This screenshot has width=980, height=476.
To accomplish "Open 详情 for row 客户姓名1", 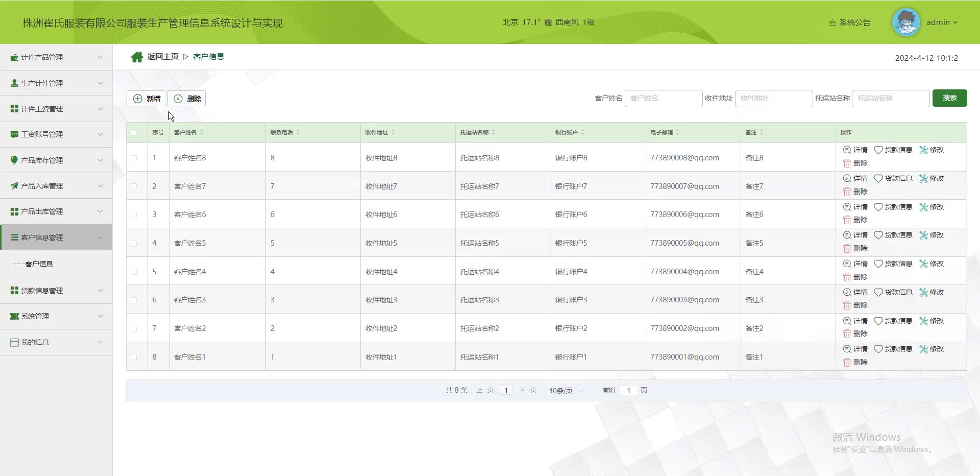I will click(x=855, y=349).
